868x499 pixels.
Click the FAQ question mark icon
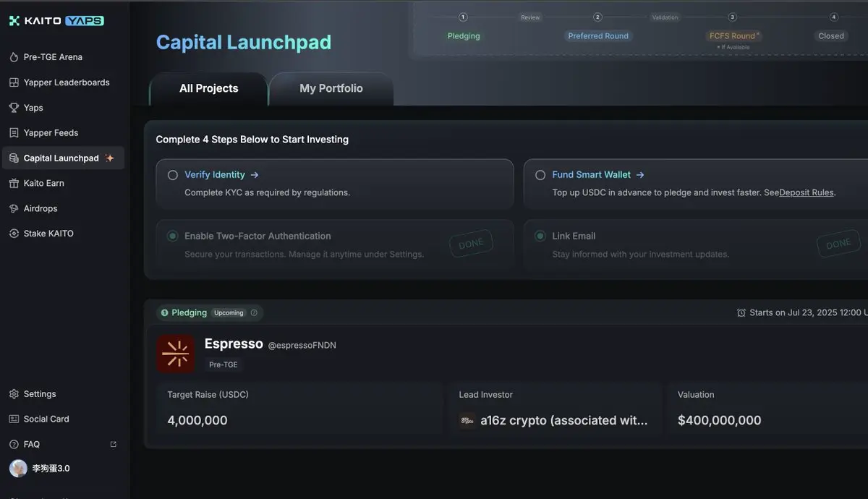tap(14, 445)
